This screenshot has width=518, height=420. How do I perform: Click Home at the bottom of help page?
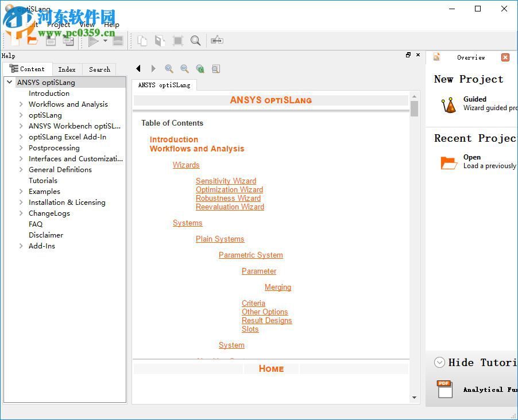pos(270,368)
